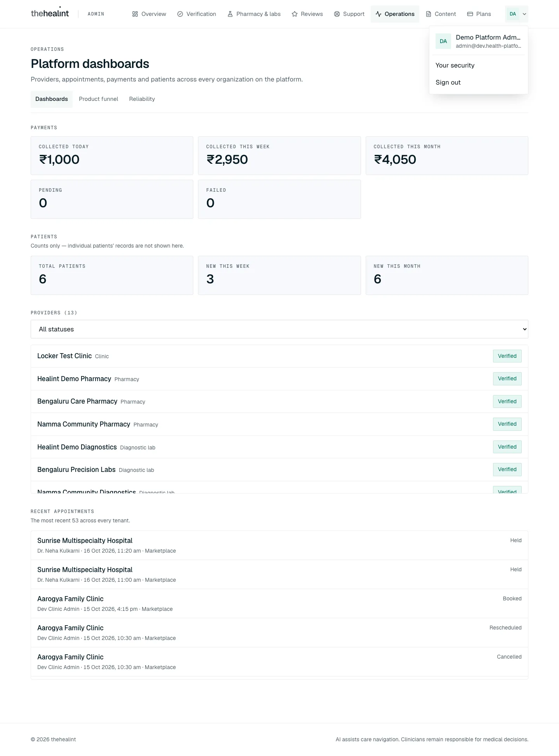Select the Bengaluru Precision Labs row

(x=279, y=470)
